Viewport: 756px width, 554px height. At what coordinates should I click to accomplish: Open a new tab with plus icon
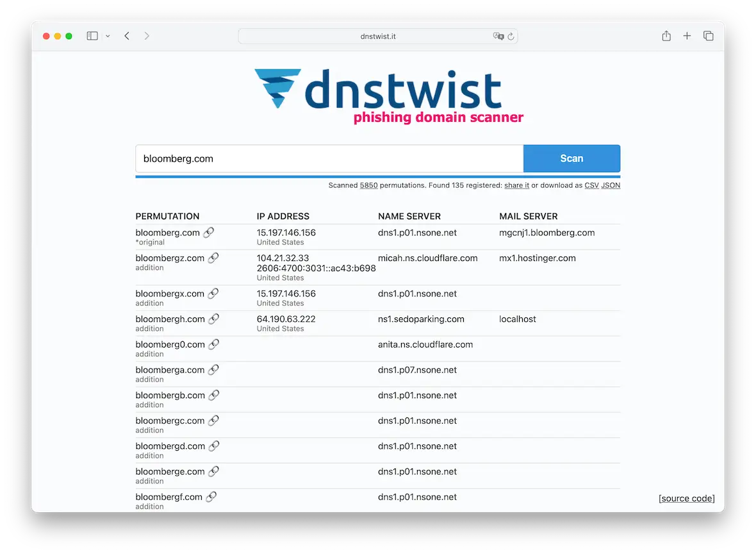[x=687, y=36]
